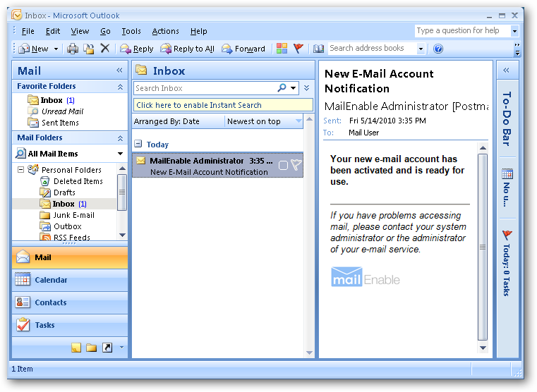Click the Shortcuts icon in the navigation pane
This screenshot has width=537, height=392.
click(107, 348)
